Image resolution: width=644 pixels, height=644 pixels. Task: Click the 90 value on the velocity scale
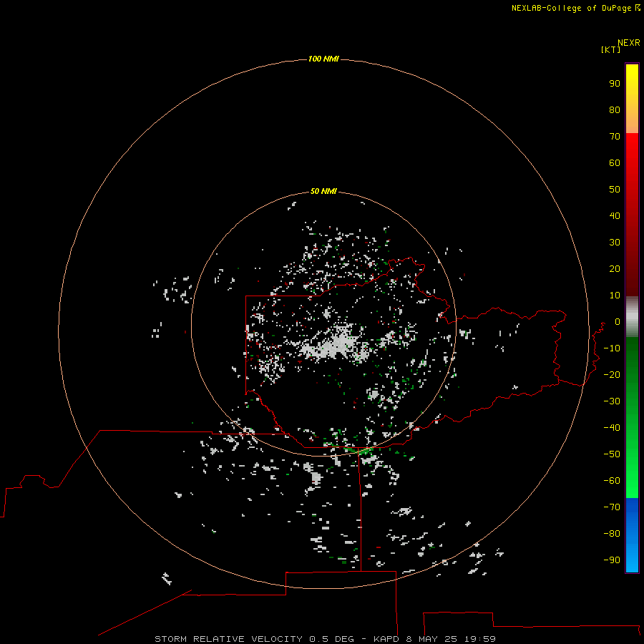pyautogui.click(x=615, y=84)
